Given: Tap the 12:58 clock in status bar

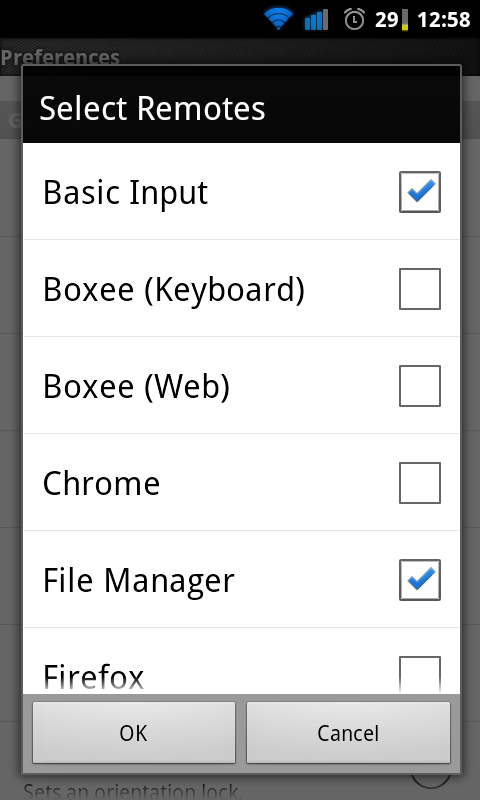Looking at the screenshot, I should tap(443, 20).
